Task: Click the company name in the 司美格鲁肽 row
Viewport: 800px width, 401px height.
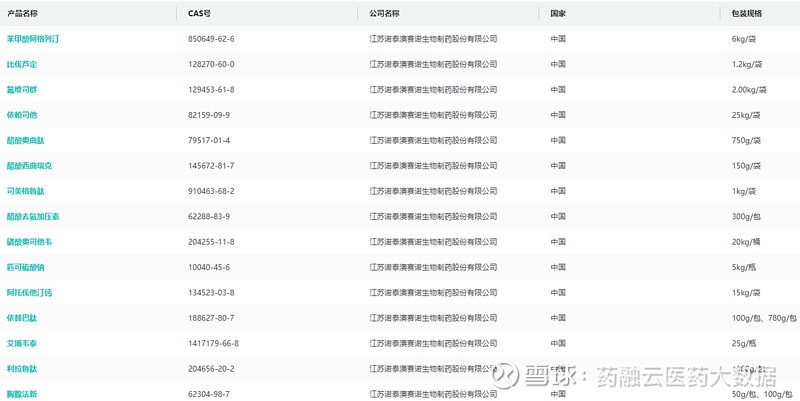Action: (x=433, y=191)
